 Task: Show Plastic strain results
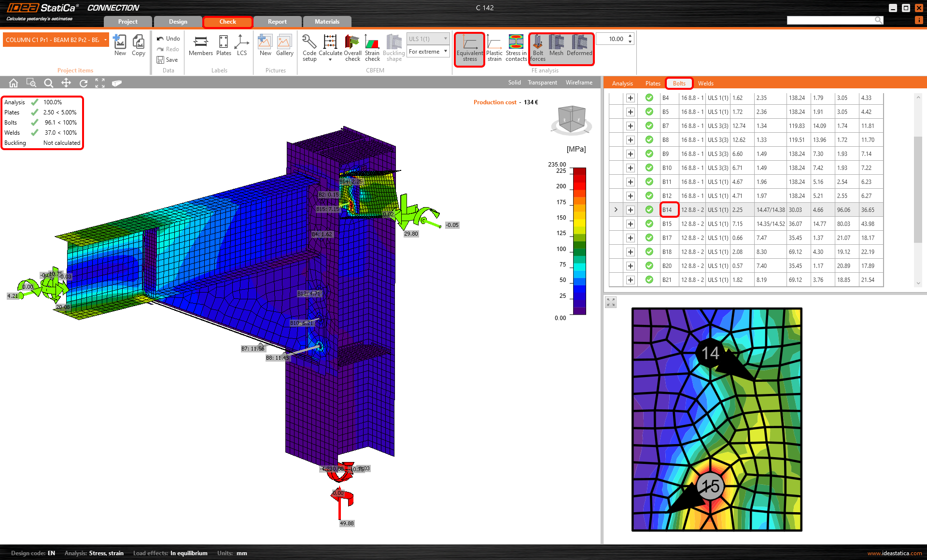[x=494, y=47]
